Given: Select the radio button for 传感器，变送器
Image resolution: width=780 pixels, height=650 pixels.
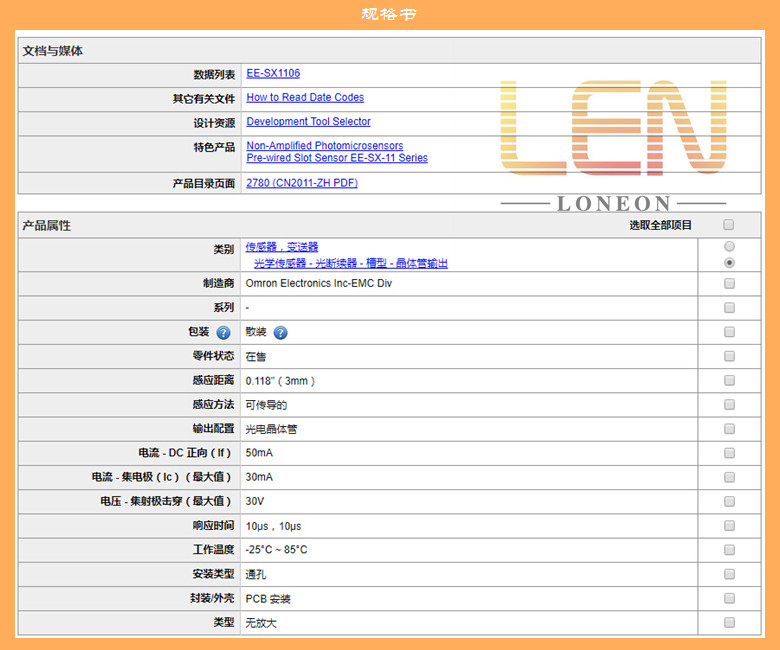Looking at the screenshot, I should click(729, 246).
